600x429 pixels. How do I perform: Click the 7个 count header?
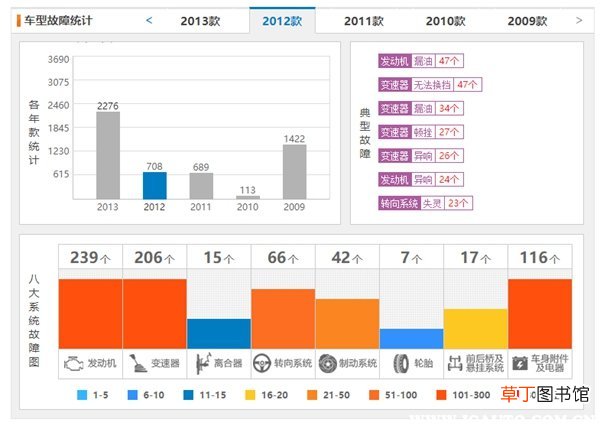pos(412,257)
